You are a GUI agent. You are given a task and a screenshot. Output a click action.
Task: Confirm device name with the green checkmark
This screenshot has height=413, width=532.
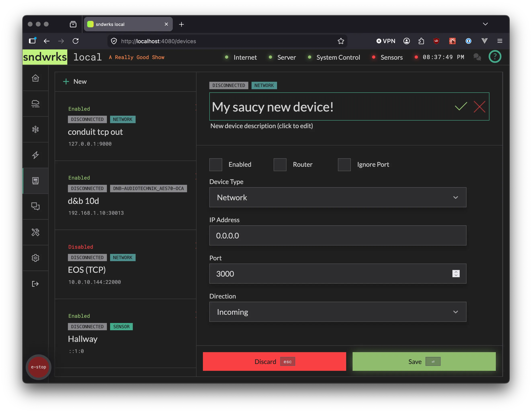461,106
